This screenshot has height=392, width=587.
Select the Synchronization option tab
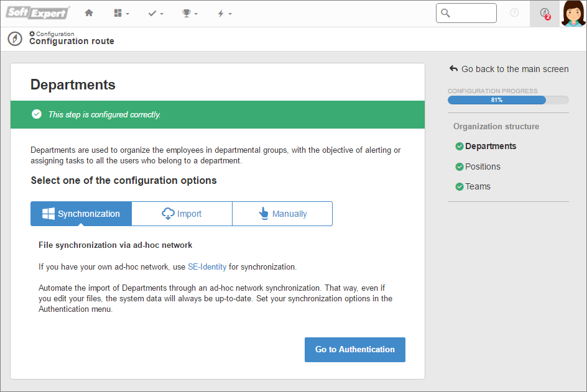[81, 214]
